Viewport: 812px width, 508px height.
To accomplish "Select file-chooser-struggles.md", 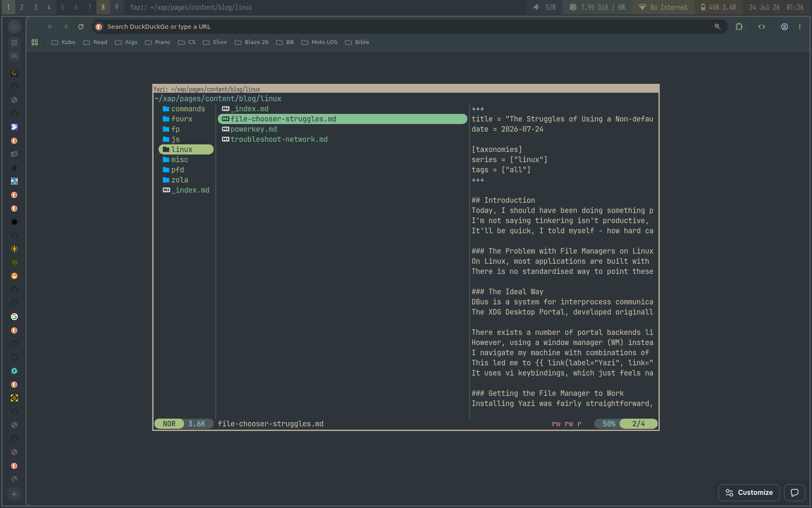I will pyautogui.click(x=343, y=119).
